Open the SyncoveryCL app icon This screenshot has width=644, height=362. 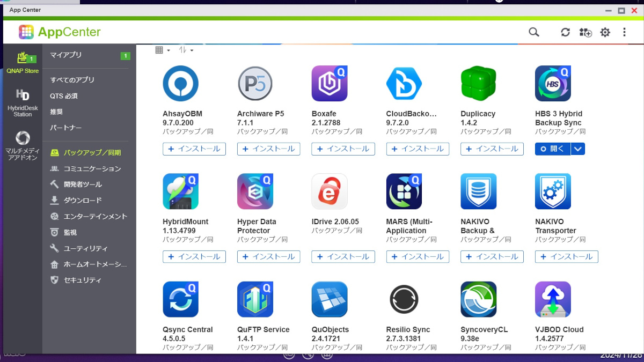point(479,299)
